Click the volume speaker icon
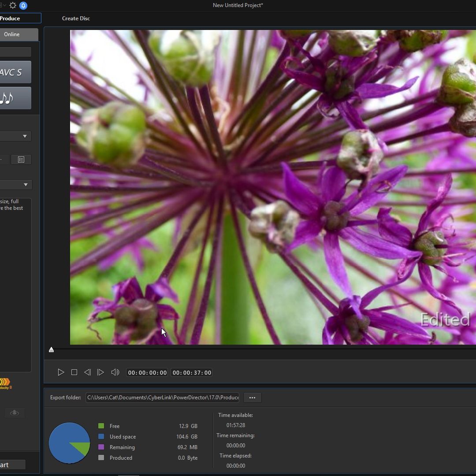The image size is (476, 476). point(115,372)
